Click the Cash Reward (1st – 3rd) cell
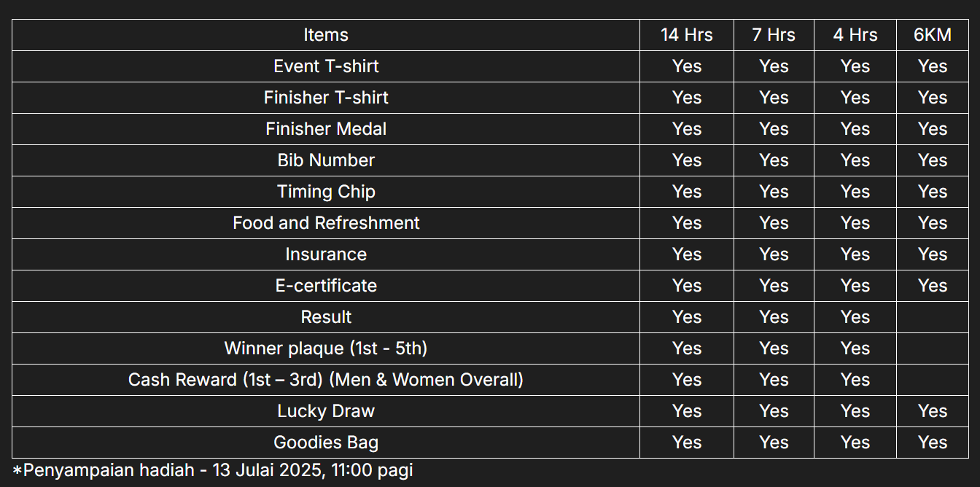Image resolution: width=980 pixels, height=487 pixels. (326, 380)
